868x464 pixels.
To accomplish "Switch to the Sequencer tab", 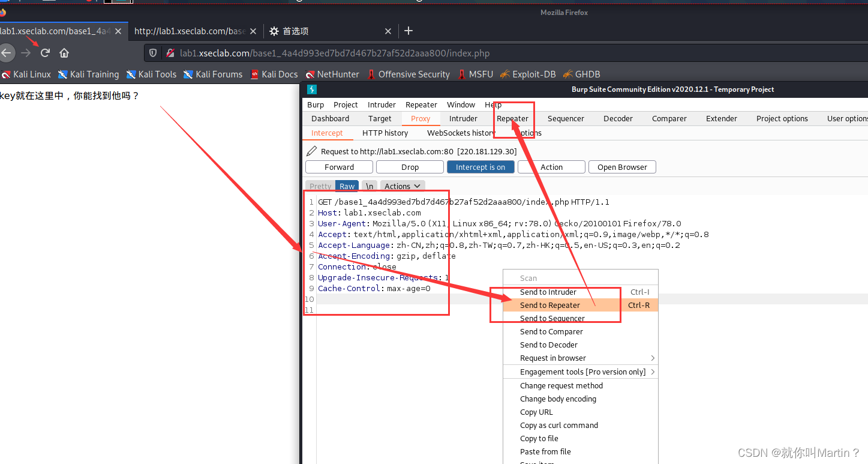I will click(x=566, y=118).
